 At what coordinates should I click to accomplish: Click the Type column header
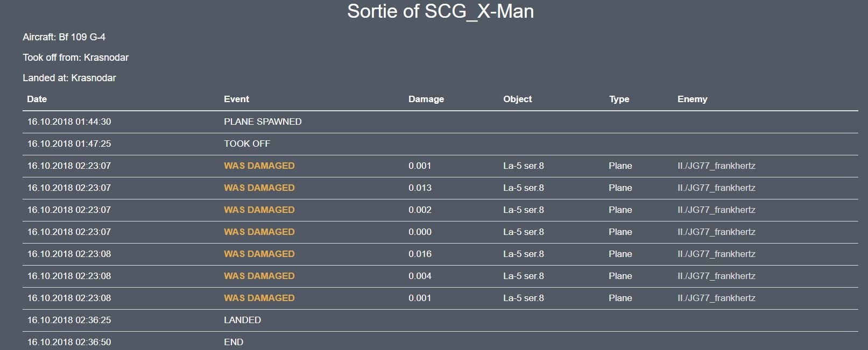(x=619, y=99)
